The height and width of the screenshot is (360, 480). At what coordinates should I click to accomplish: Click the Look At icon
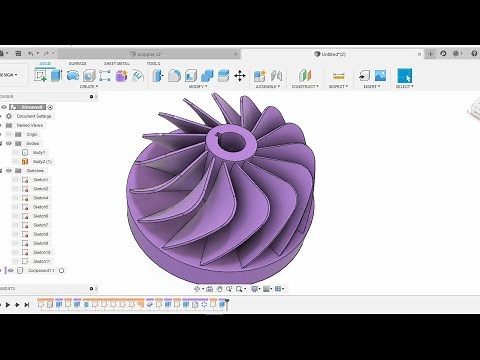coord(209,289)
